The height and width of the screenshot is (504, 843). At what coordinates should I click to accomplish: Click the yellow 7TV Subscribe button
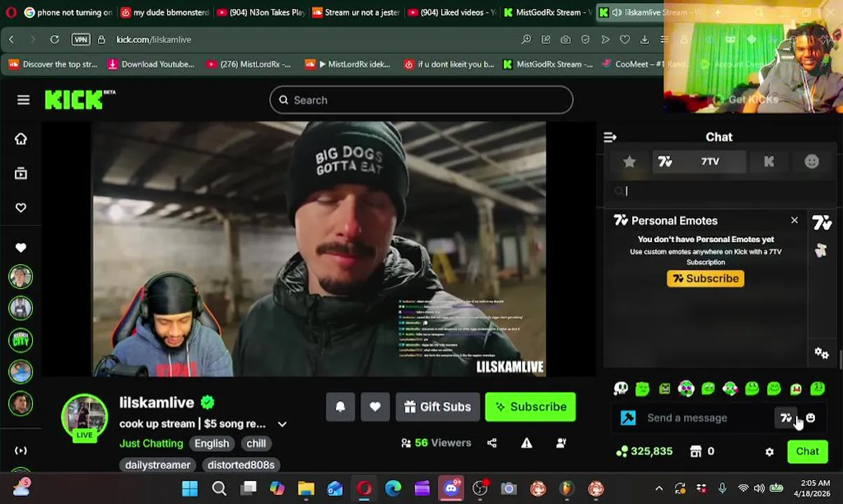coord(705,279)
